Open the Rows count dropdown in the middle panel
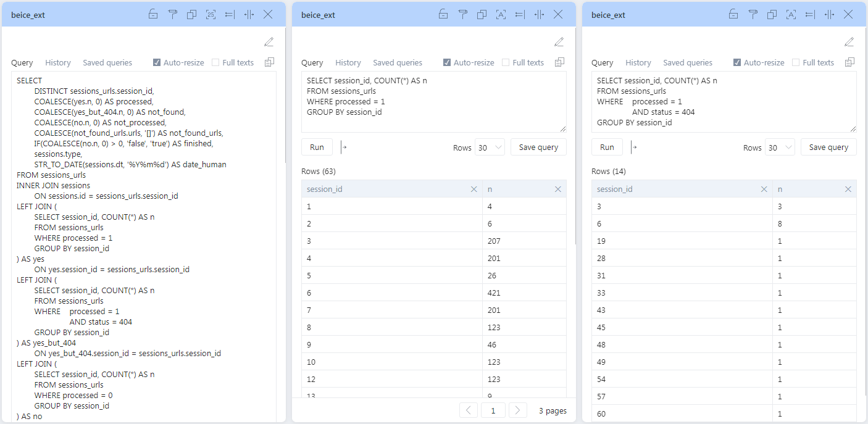Image resolution: width=868 pixels, height=424 pixels. (491, 148)
